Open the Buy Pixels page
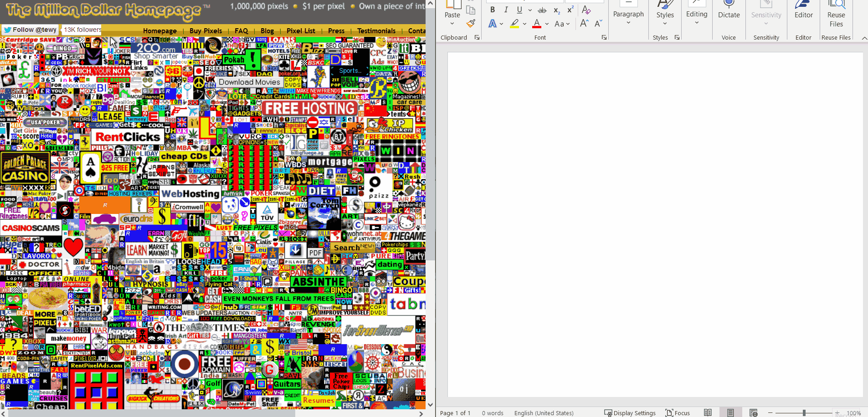This screenshot has height=417, width=868. tap(205, 31)
